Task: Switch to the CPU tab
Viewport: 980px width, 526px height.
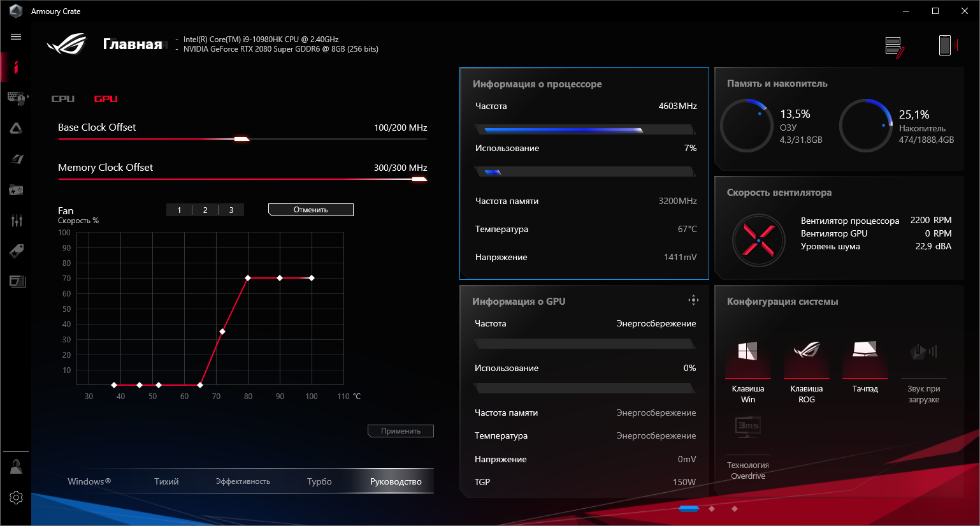Action: pos(63,99)
